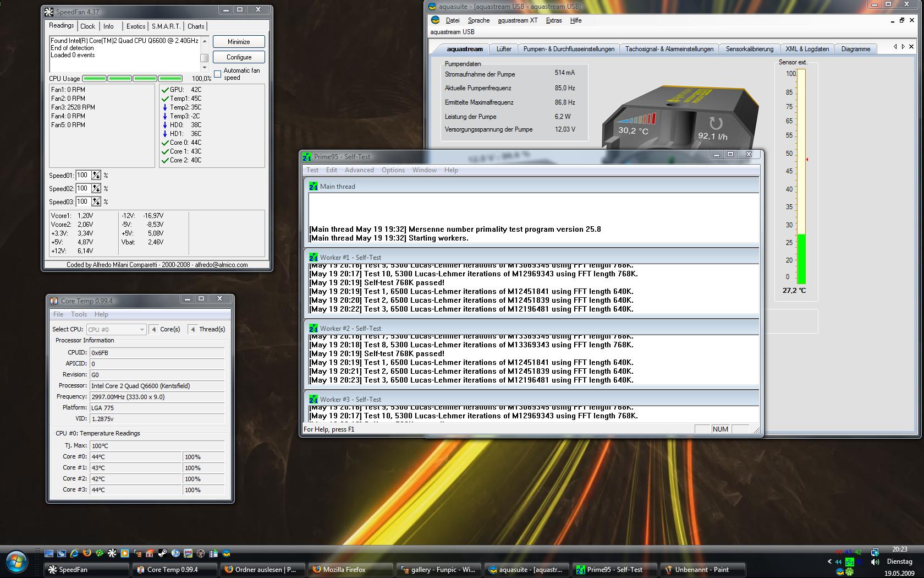This screenshot has width=924, height=578.
Task: Open the Advanced menu in Prime95
Action: point(359,170)
